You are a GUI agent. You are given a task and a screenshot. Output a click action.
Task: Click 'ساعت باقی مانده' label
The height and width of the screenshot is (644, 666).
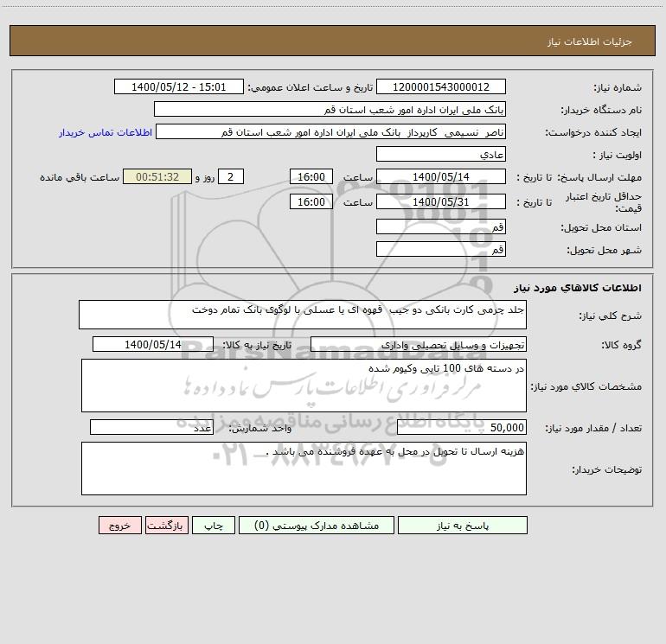pos(80,177)
